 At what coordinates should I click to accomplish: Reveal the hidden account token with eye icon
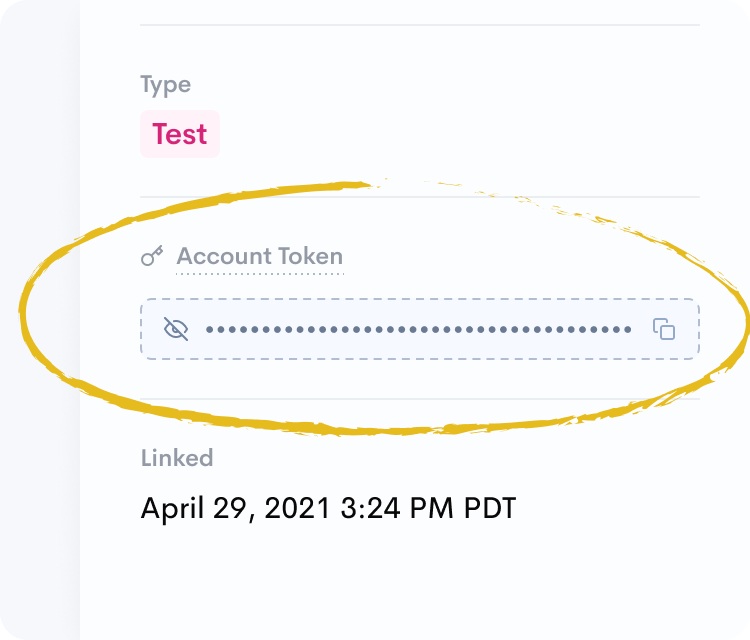click(x=176, y=328)
